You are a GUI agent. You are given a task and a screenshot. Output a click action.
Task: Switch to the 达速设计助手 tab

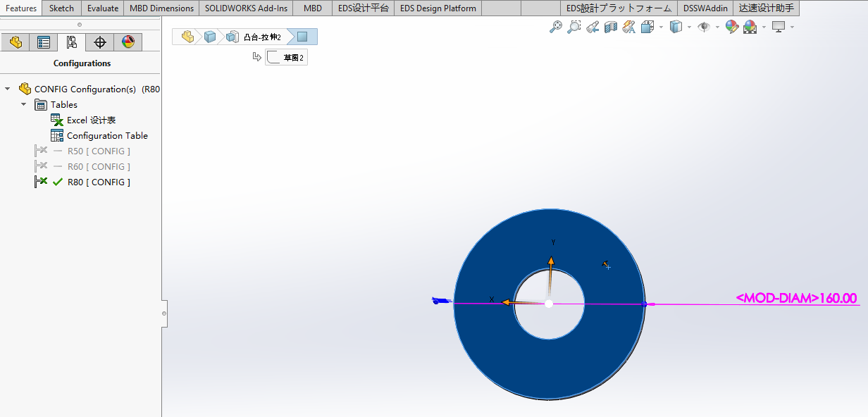point(766,8)
